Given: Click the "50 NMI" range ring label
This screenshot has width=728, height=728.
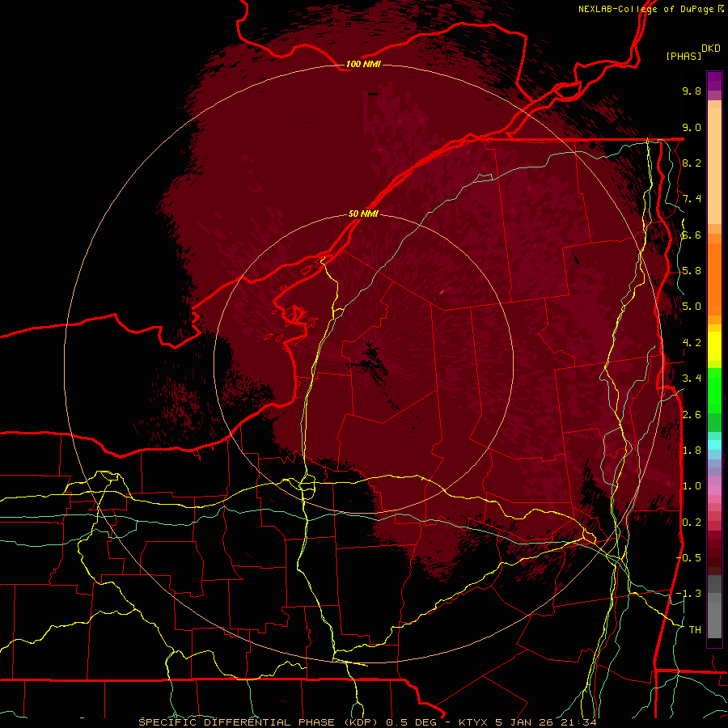Looking at the screenshot, I should [x=363, y=214].
